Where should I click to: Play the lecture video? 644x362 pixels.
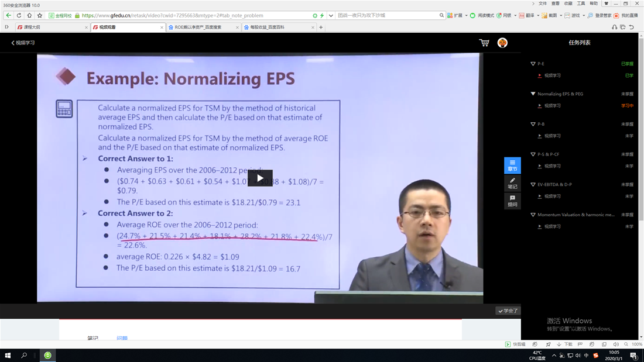[x=260, y=178]
